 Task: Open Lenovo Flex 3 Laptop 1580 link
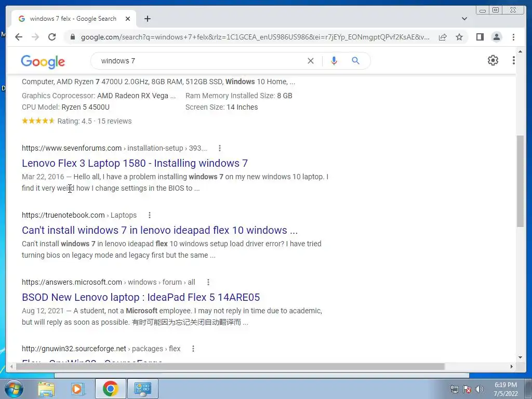tap(135, 163)
